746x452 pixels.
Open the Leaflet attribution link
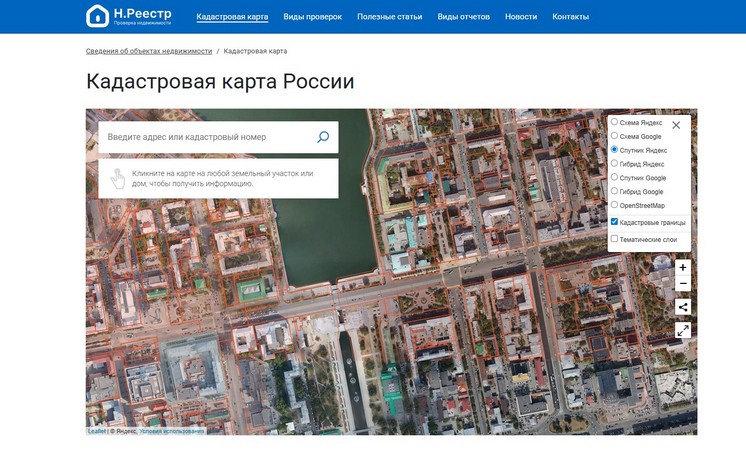(97, 431)
